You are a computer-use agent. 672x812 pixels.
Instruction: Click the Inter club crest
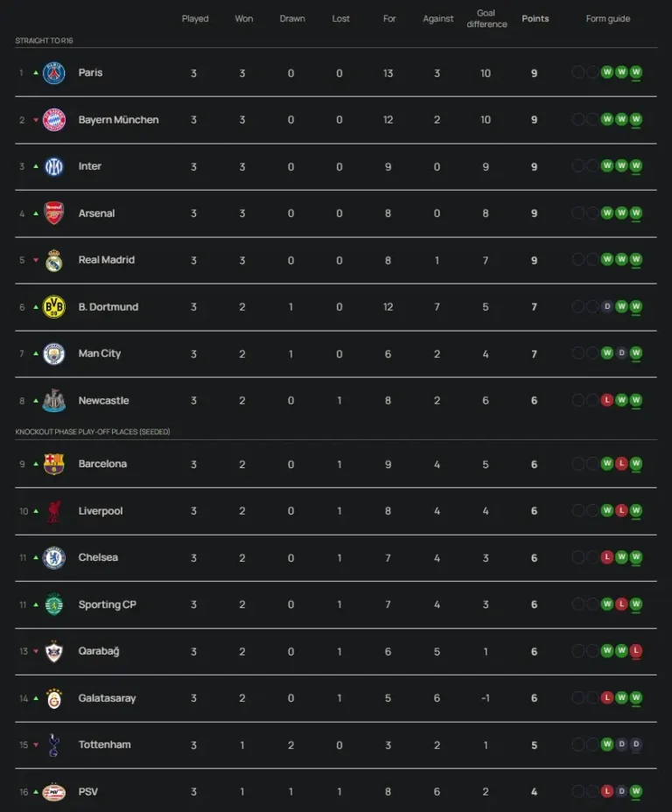click(x=54, y=166)
